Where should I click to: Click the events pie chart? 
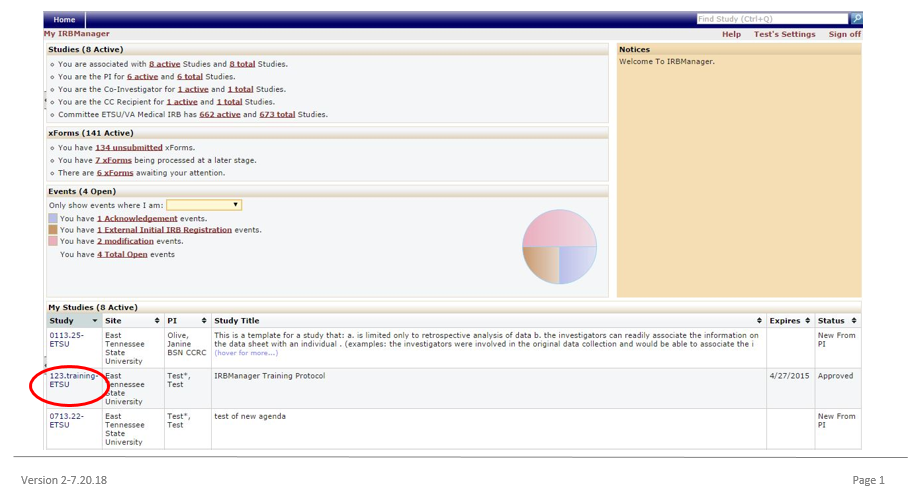point(559,248)
